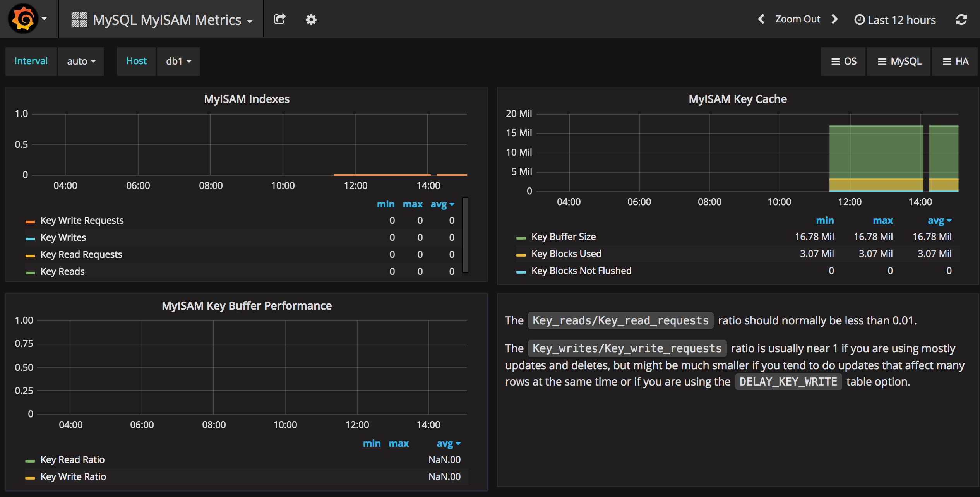Open the OS dashboards menu

843,61
